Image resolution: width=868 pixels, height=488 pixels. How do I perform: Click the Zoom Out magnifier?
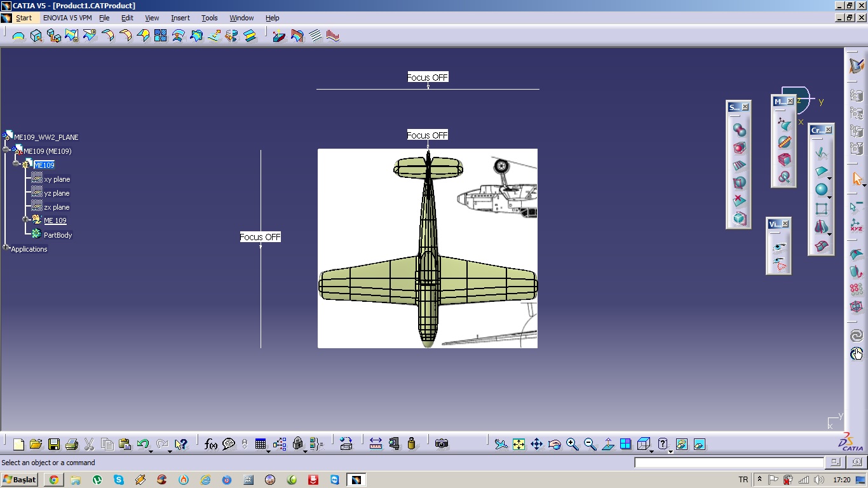(590, 444)
